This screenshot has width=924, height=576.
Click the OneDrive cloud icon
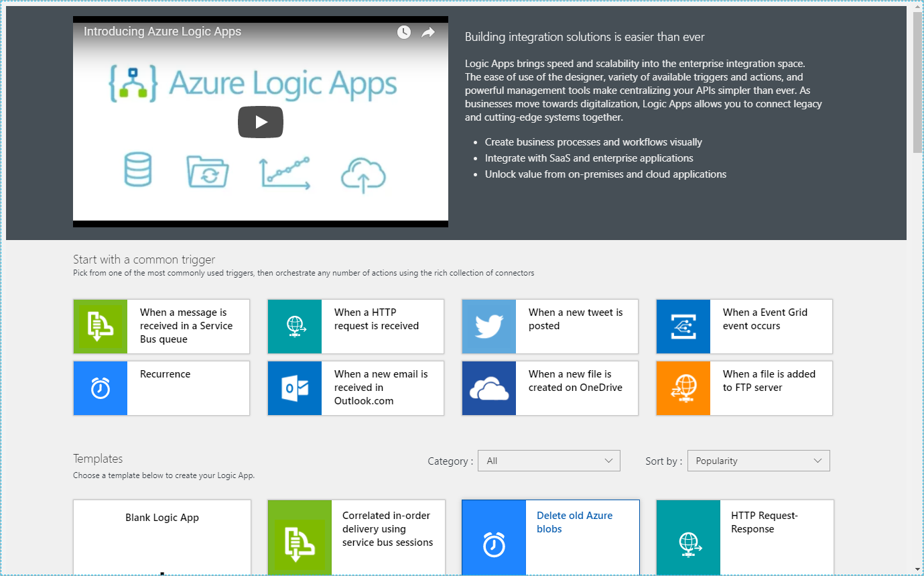pos(489,388)
